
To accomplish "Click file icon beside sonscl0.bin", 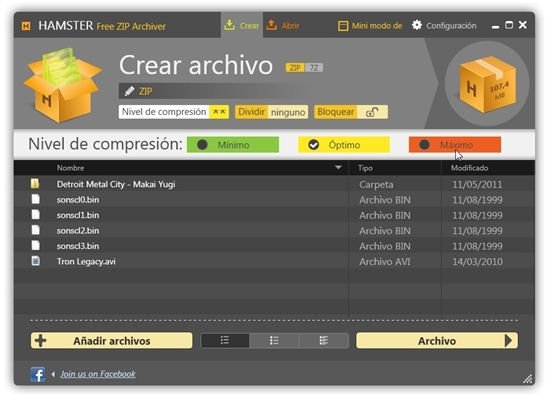I will tap(35, 199).
